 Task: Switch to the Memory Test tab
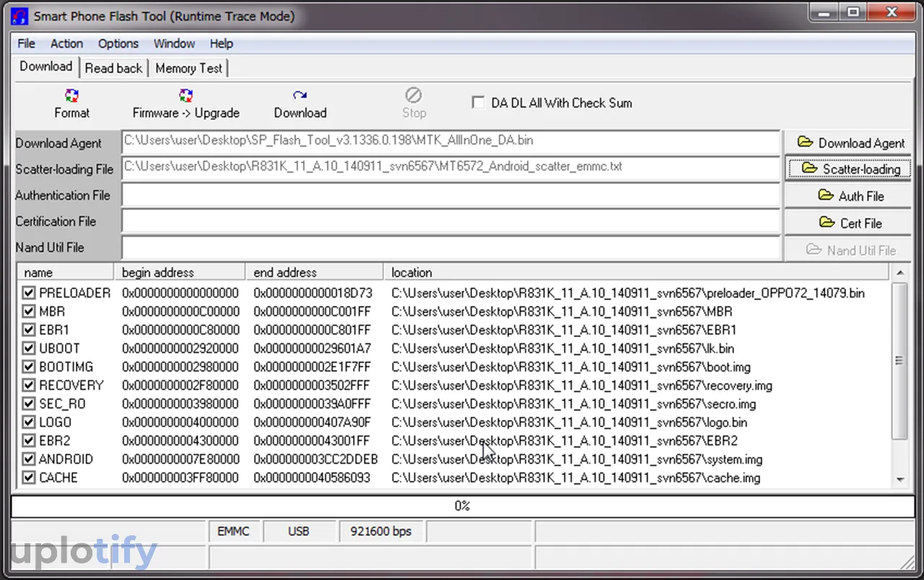[189, 69]
